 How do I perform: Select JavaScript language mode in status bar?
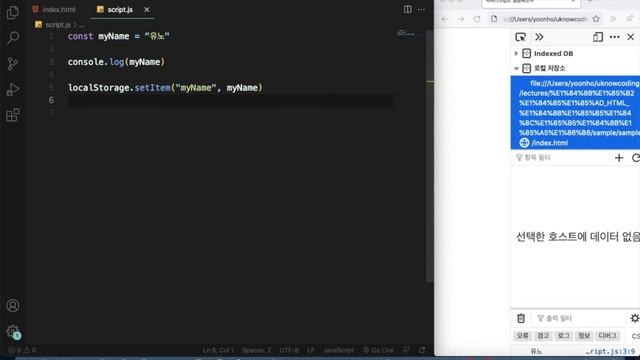338,350
